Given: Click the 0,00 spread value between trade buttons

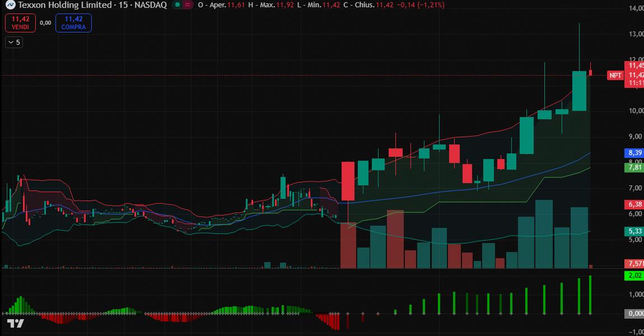Looking at the screenshot, I should (x=45, y=22).
